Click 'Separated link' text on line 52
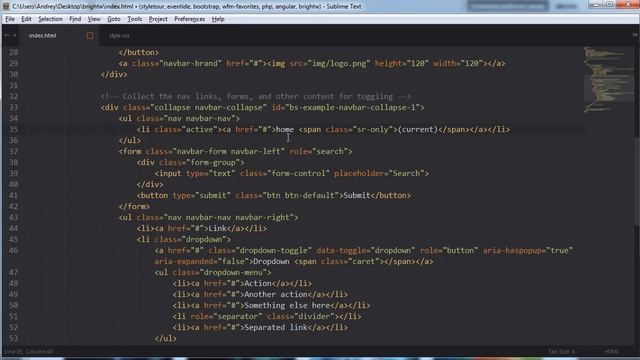This screenshot has height=360, width=640. (276, 328)
